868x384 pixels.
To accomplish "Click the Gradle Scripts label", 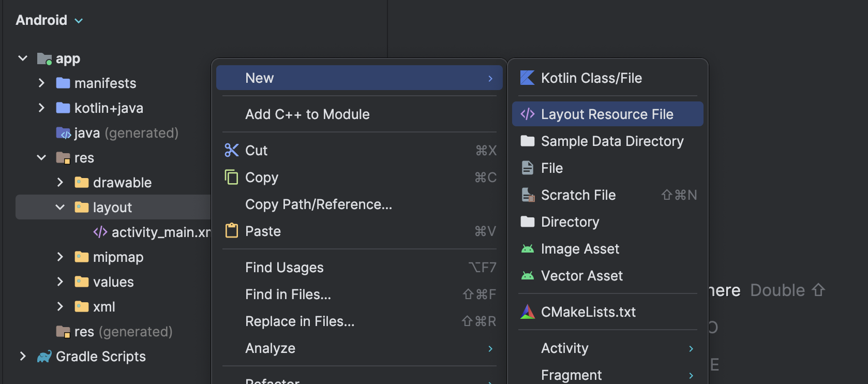I will point(101,357).
